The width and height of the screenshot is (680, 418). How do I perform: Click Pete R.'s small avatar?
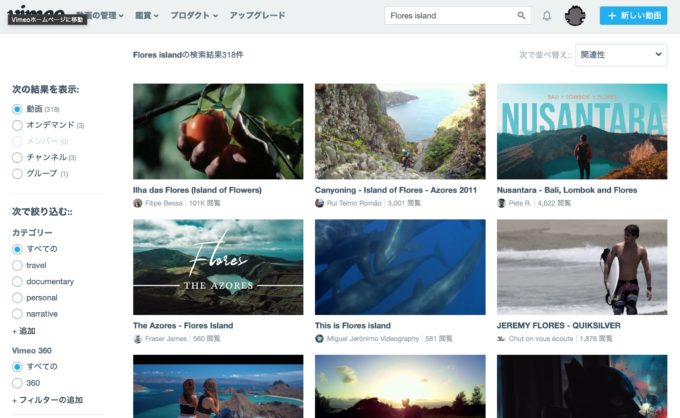501,203
